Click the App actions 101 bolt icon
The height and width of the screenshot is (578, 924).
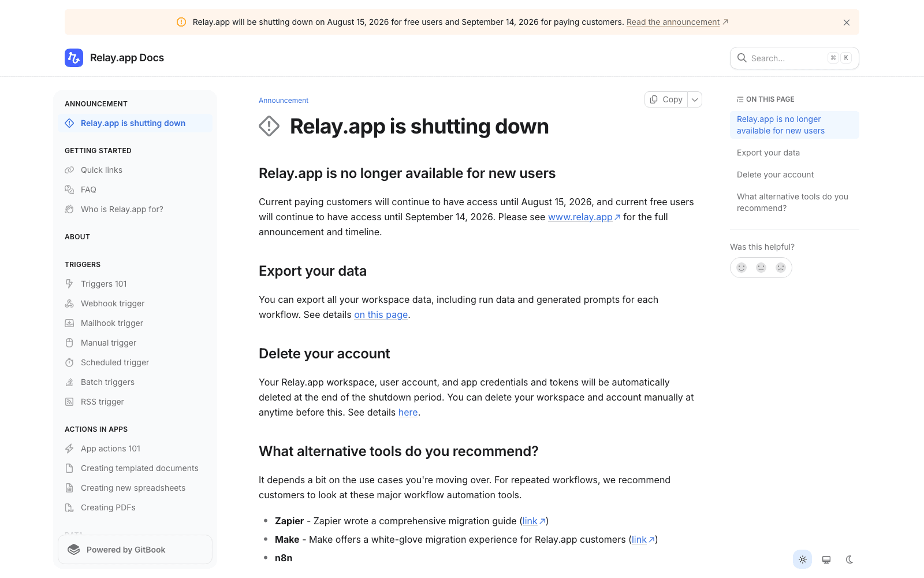pyautogui.click(x=69, y=449)
